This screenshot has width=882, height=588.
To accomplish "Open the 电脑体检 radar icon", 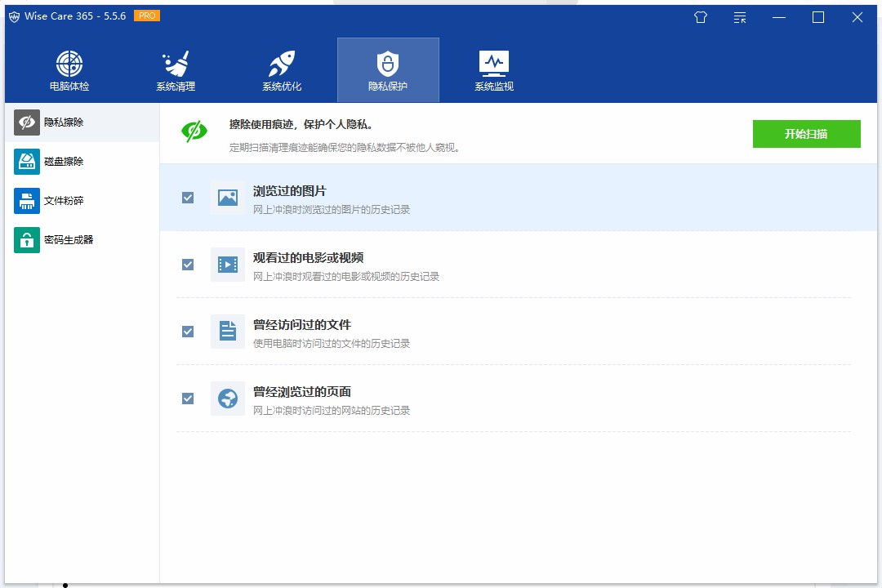I will pyautogui.click(x=69, y=64).
